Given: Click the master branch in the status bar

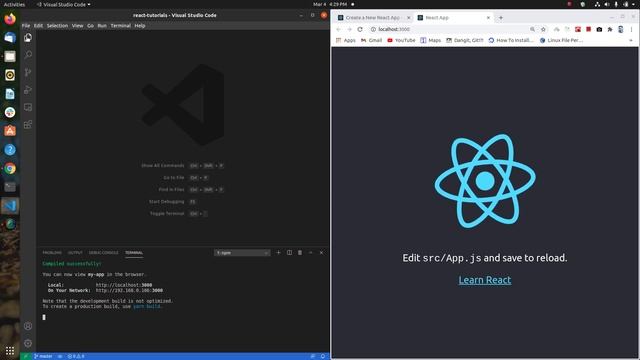Looking at the screenshot, I should pyautogui.click(x=43, y=356).
